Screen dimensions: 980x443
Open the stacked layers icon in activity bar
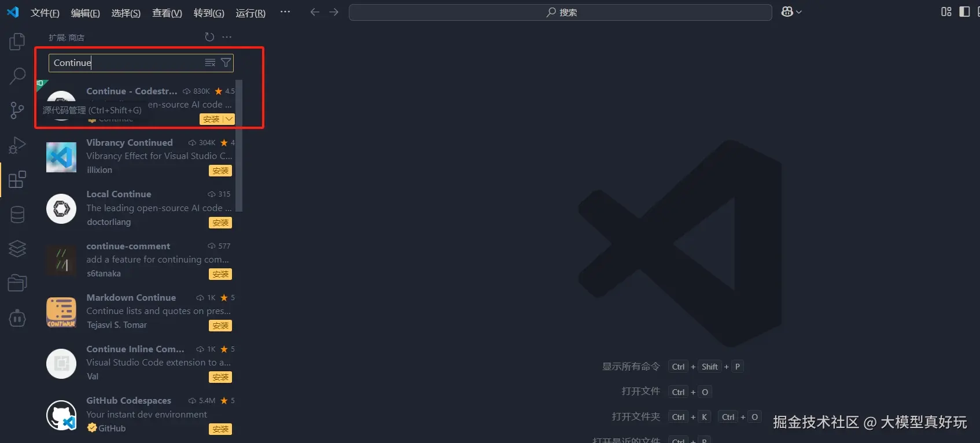point(17,249)
